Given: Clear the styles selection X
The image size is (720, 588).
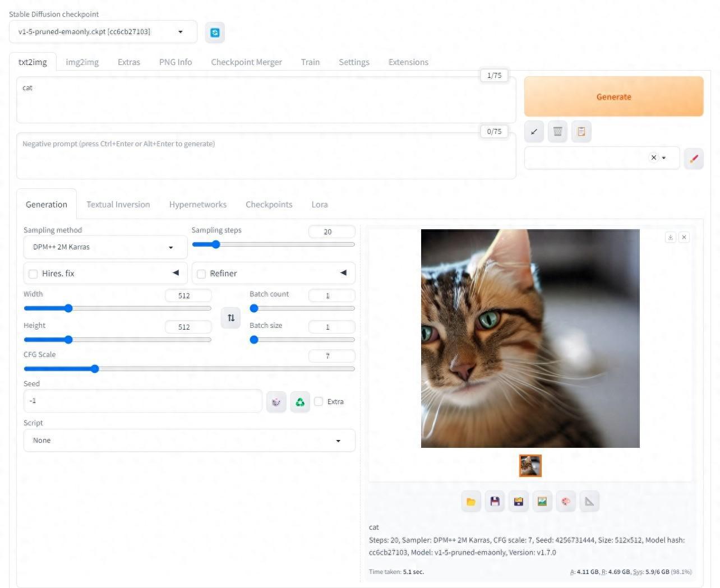Looking at the screenshot, I should pos(653,158).
